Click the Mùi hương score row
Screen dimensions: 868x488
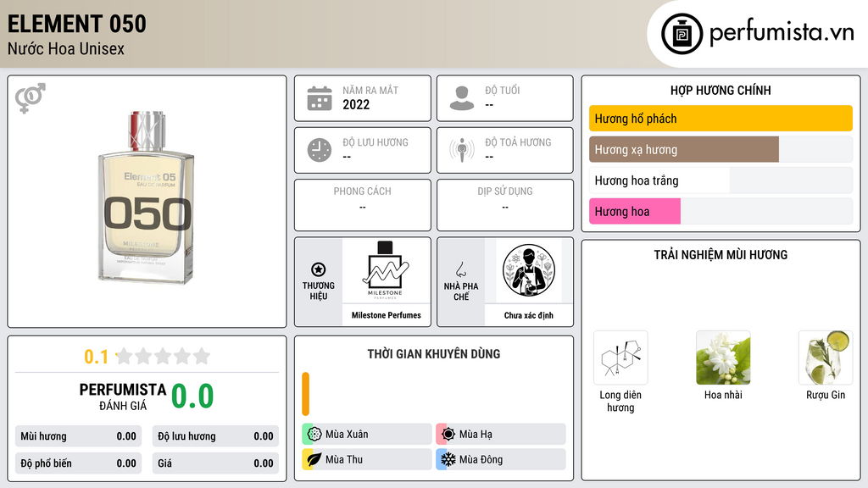(x=79, y=436)
